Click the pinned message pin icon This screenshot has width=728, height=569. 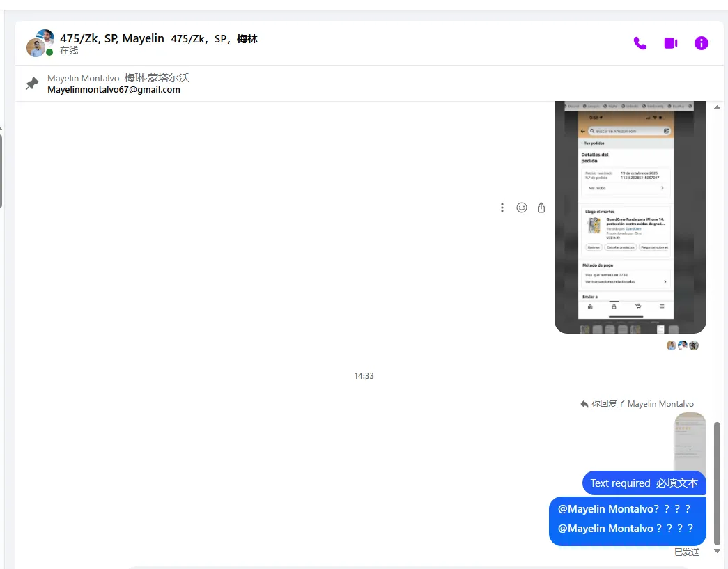32,84
